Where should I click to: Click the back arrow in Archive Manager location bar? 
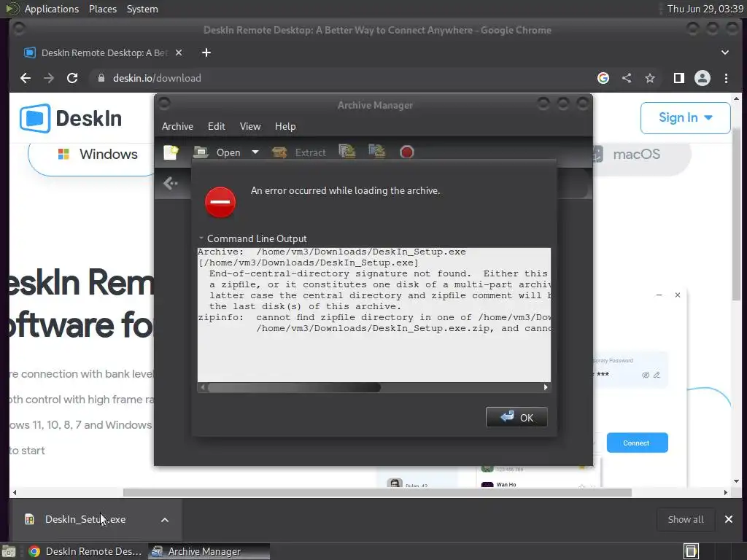[x=170, y=183]
